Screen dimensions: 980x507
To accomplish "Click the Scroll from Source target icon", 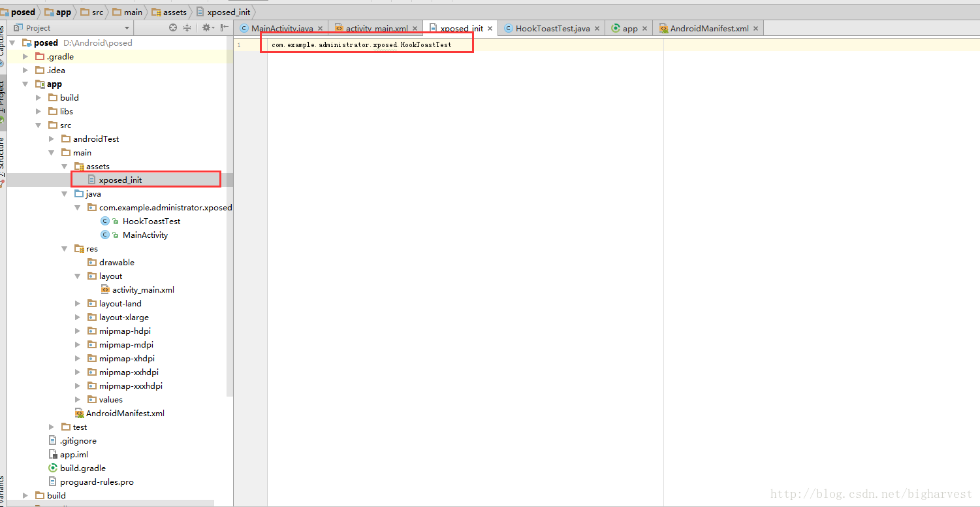I will (173, 27).
